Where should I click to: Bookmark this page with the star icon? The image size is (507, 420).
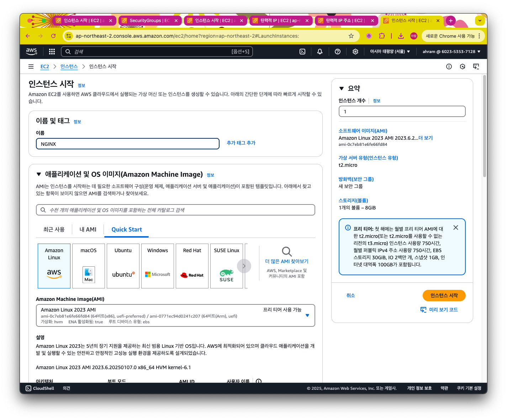351,36
